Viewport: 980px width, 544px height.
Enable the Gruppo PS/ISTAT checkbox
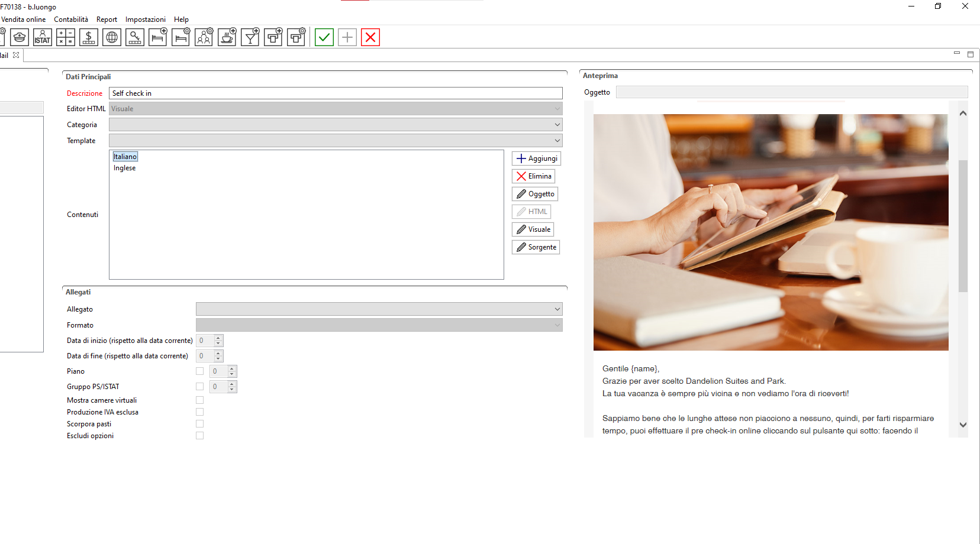[200, 387]
